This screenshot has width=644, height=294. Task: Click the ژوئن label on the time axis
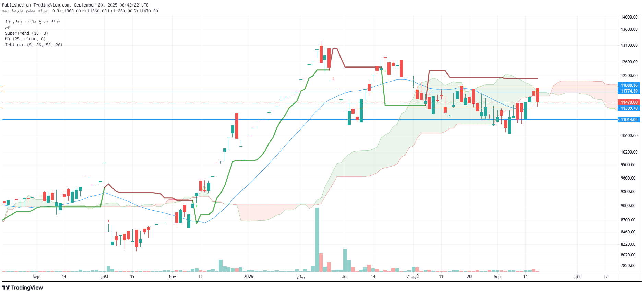pyautogui.click(x=301, y=277)
